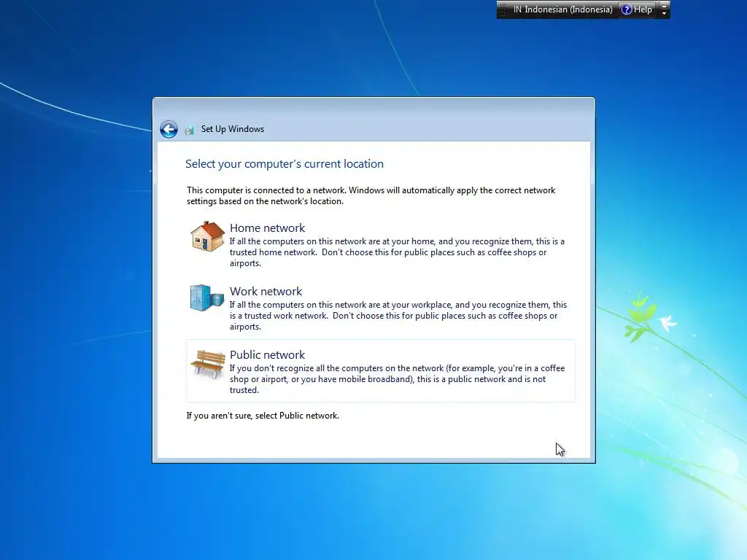Choose the Home network heading

(x=267, y=228)
